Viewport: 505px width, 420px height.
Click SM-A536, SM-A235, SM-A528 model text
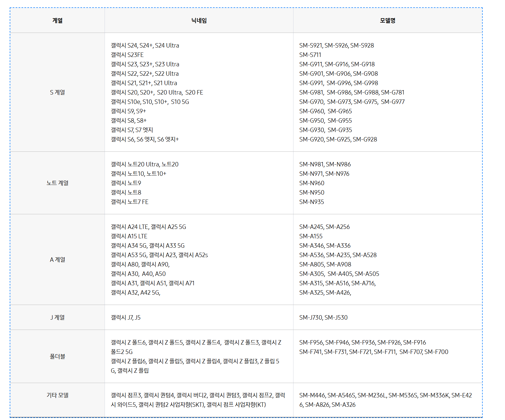pos(338,255)
